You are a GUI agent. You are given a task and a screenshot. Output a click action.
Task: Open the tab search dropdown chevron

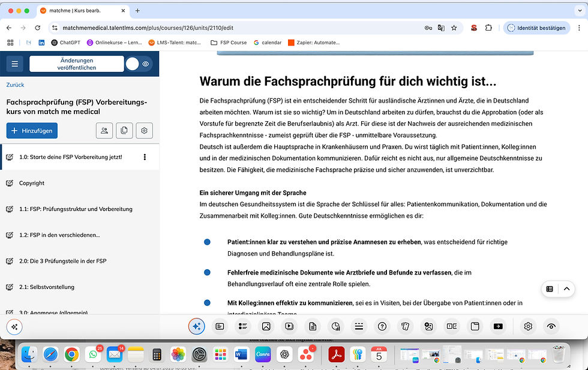tap(580, 11)
